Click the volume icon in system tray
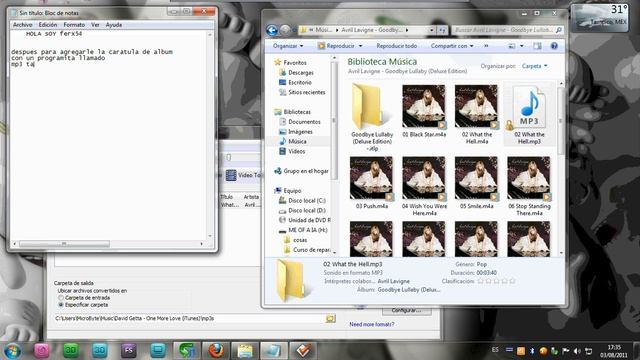This screenshot has width=640, height=360. coord(577,351)
